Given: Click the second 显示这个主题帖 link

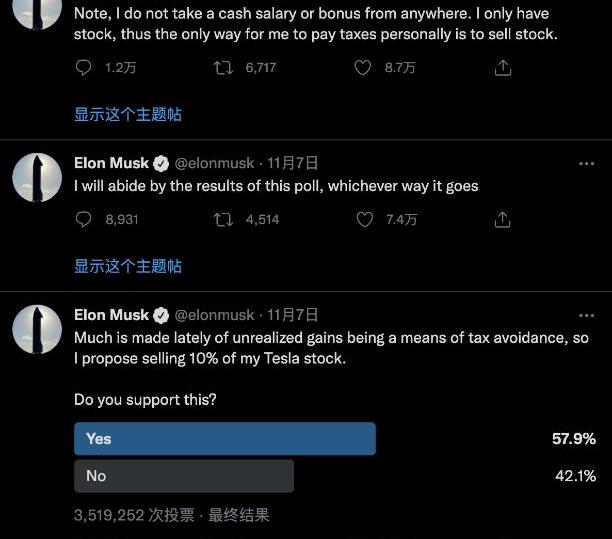Looking at the screenshot, I should point(128,266).
